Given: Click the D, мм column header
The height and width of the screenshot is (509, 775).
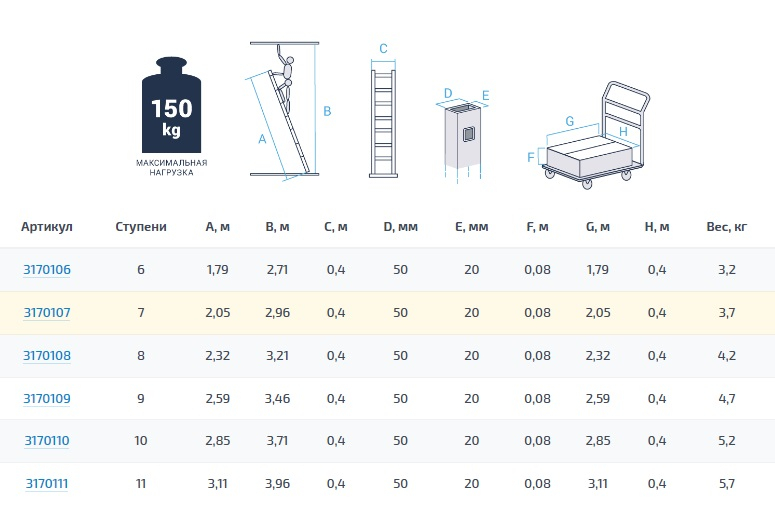Looking at the screenshot, I should coord(401,227).
